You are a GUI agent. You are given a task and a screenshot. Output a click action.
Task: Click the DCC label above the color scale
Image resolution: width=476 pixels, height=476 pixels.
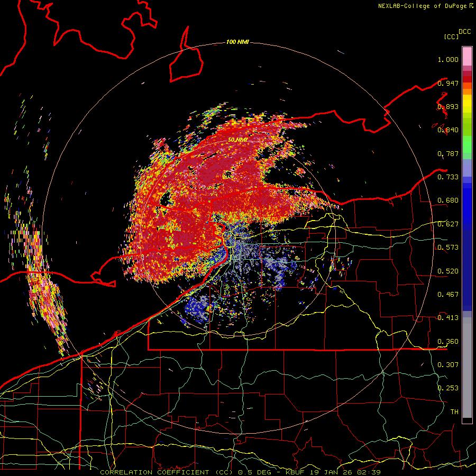[465, 32]
